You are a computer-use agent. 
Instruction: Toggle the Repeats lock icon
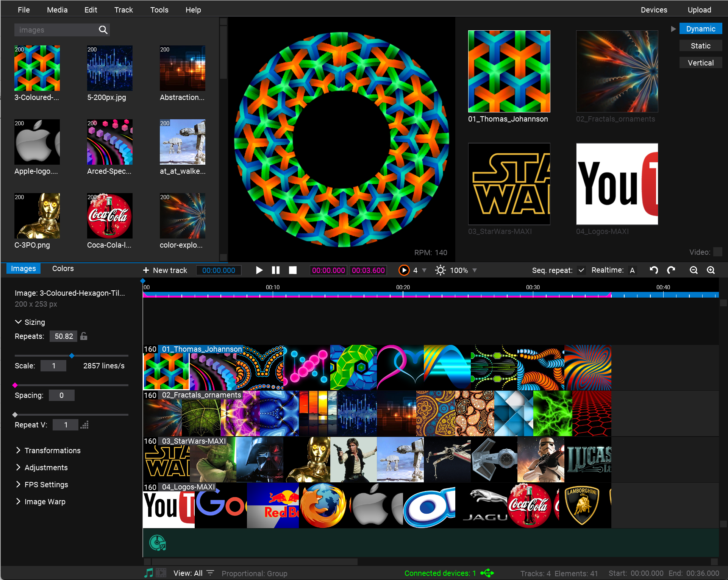click(x=84, y=336)
